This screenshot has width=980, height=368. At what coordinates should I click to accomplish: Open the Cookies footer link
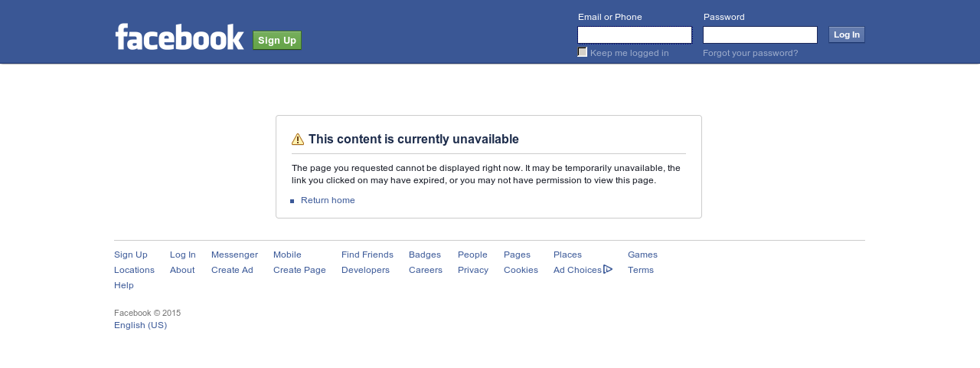(521, 270)
